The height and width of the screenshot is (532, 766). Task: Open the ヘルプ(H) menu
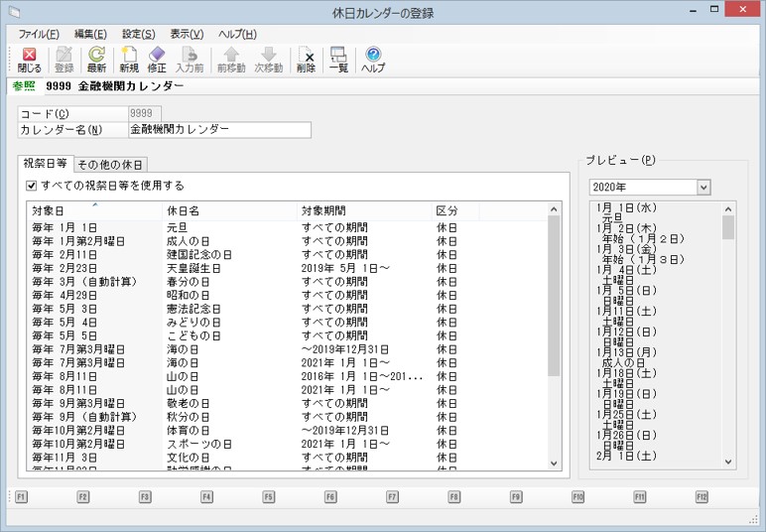[x=237, y=34]
